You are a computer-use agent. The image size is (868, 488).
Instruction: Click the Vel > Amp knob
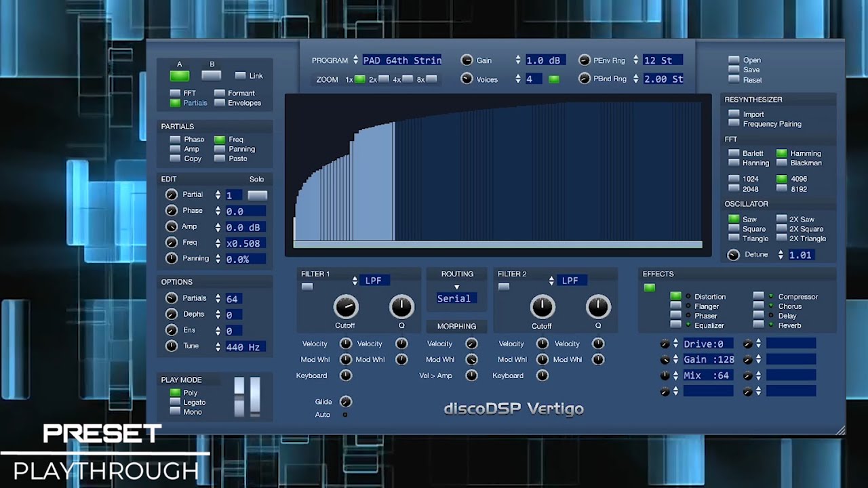pyautogui.click(x=471, y=375)
